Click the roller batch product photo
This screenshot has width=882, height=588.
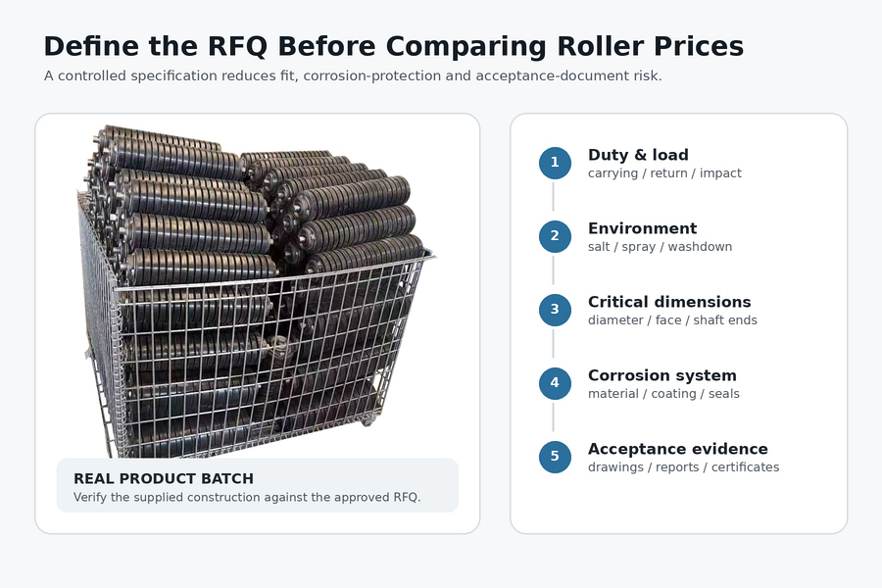click(256, 291)
